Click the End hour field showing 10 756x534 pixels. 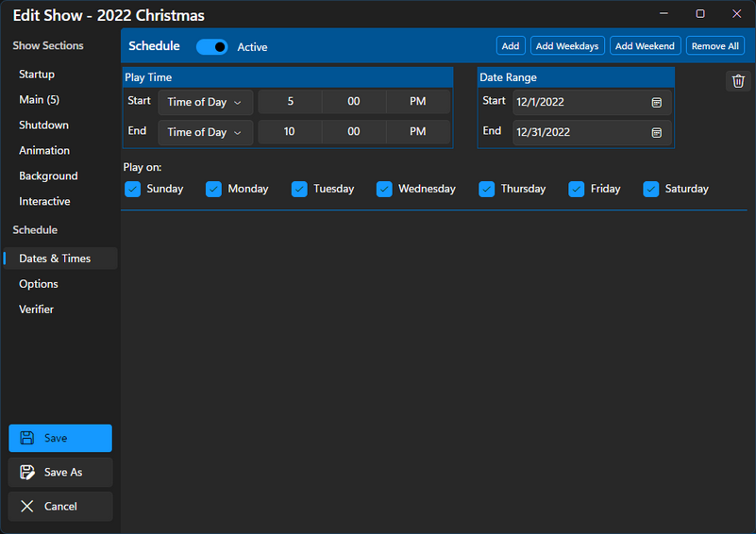[x=289, y=132]
